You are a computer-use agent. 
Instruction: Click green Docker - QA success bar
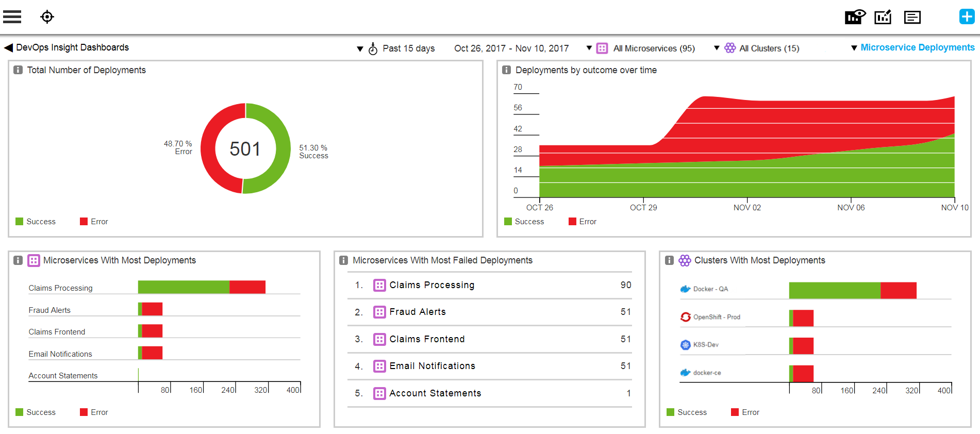(x=834, y=290)
